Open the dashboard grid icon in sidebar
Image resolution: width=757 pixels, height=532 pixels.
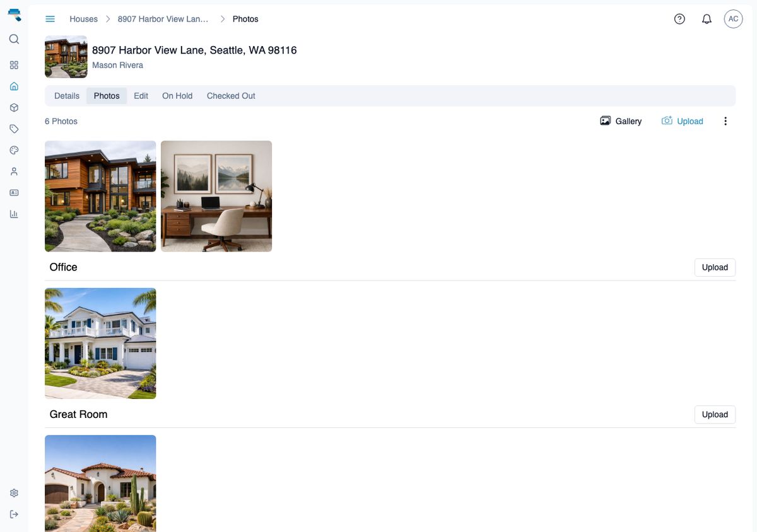(x=14, y=65)
